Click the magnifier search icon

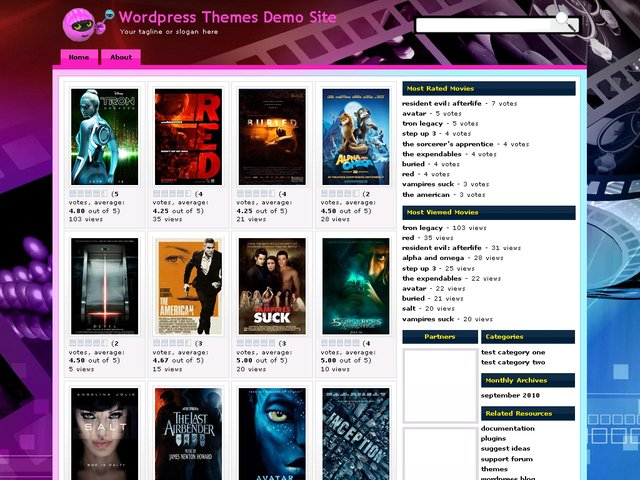(x=565, y=22)
